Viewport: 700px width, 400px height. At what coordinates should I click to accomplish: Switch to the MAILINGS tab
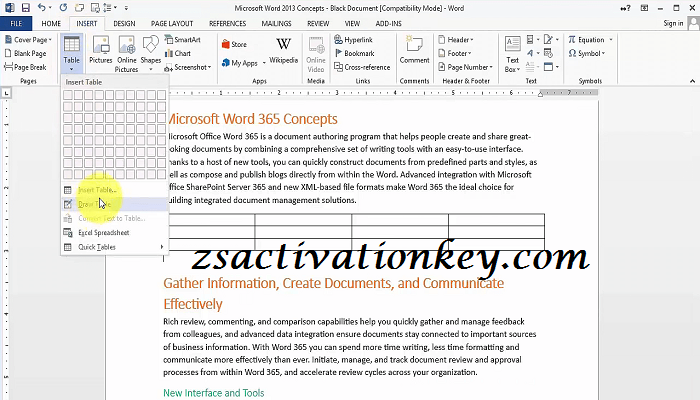point(276,23)
